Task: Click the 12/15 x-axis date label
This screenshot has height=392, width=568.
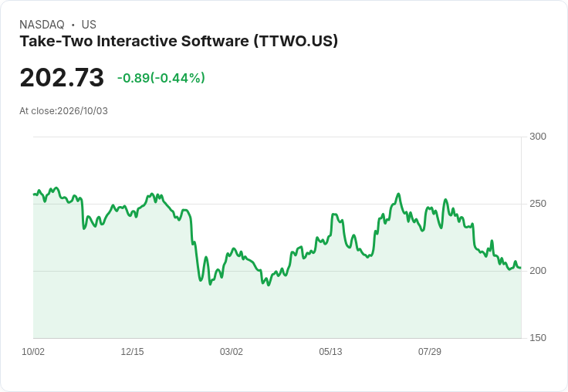Action: point(132,352)
